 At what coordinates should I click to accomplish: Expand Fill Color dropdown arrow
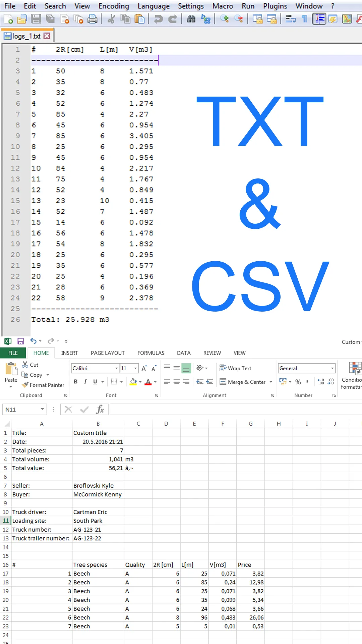(140, 382)
